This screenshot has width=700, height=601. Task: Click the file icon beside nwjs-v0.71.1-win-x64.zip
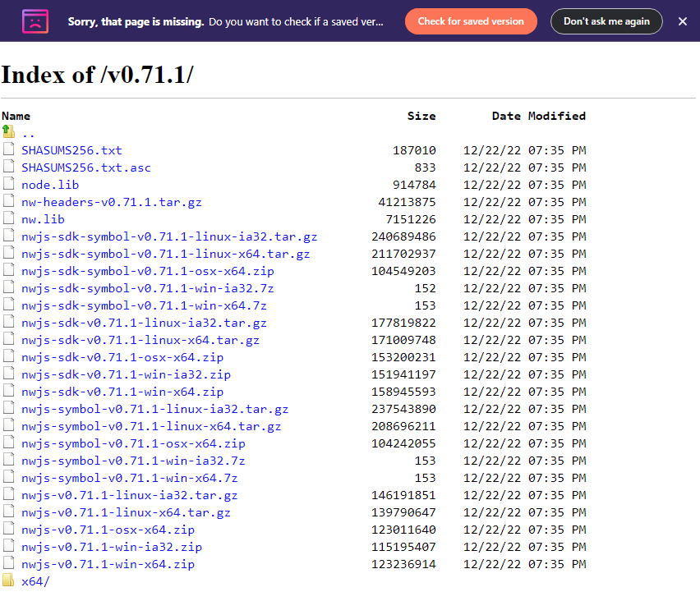8,563
